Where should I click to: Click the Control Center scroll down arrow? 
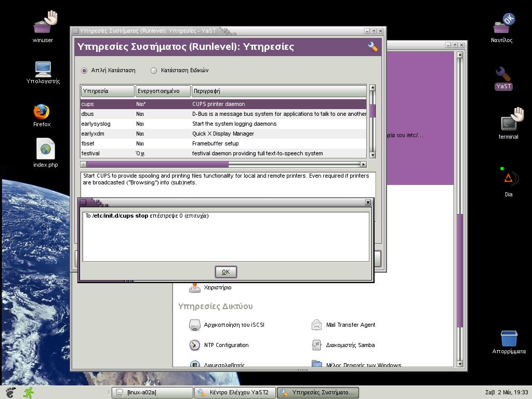[x=460, y=364]
